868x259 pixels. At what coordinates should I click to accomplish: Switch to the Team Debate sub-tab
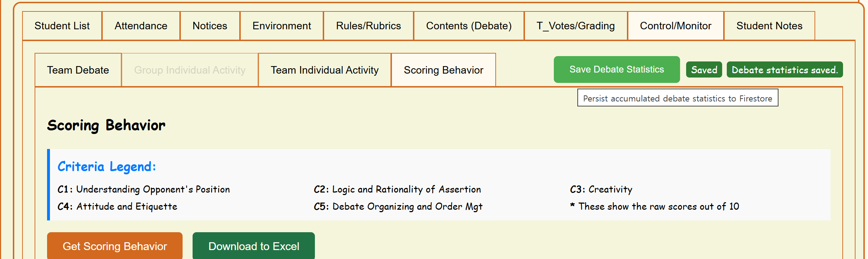pos(78,70)
